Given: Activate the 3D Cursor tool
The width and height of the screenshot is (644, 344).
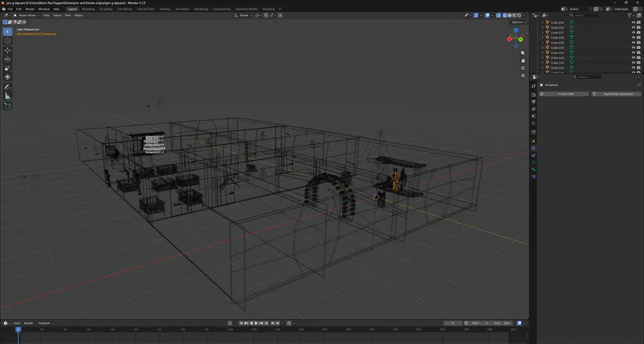Looking at the screenshot, I should pos(8,40).
